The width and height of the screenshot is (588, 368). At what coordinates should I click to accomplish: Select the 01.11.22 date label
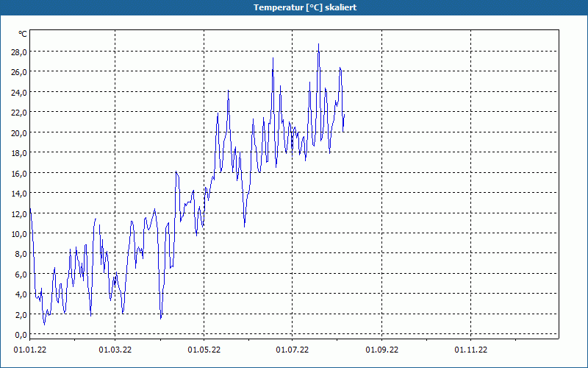point(470,350)
